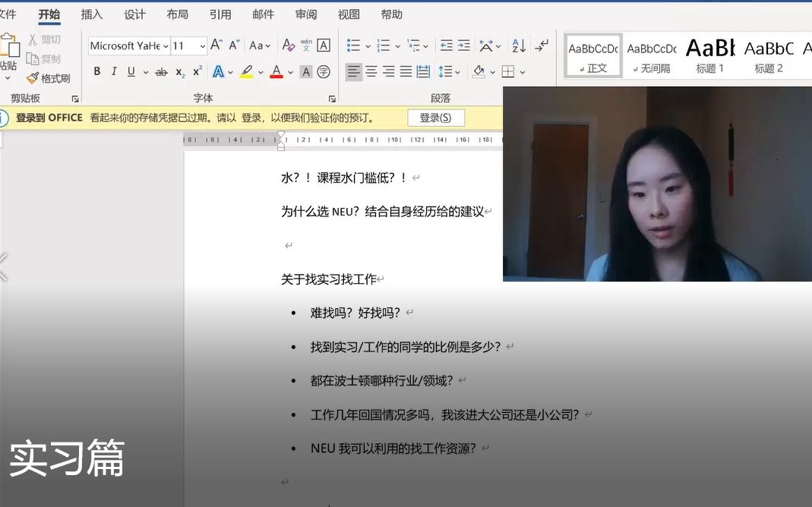Apply the Text Effects icon
The width and height of the screenshot is (812, 507).
[219, 71]
